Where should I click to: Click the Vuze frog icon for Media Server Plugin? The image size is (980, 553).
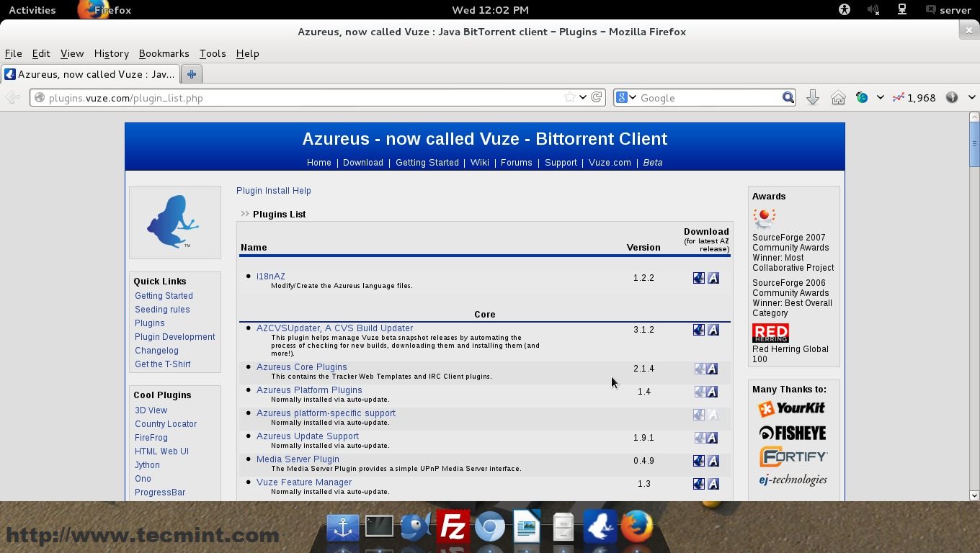tap(699, 461)
